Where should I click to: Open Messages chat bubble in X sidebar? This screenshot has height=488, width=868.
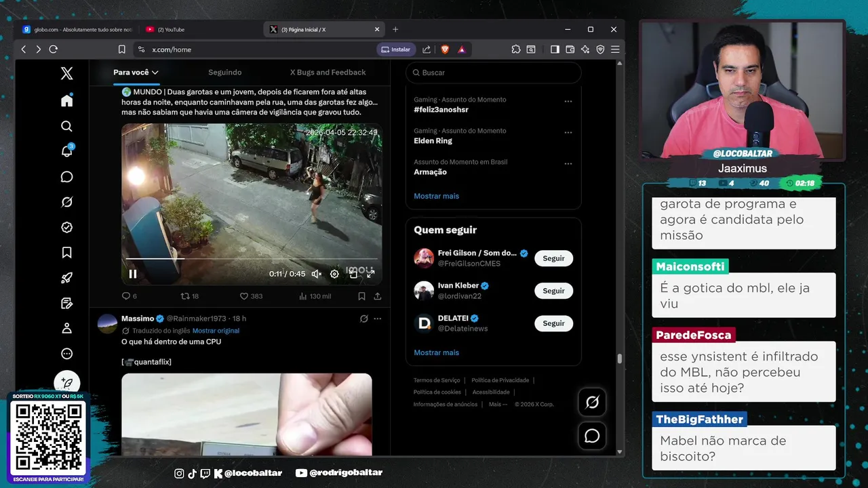pos(66,177)
